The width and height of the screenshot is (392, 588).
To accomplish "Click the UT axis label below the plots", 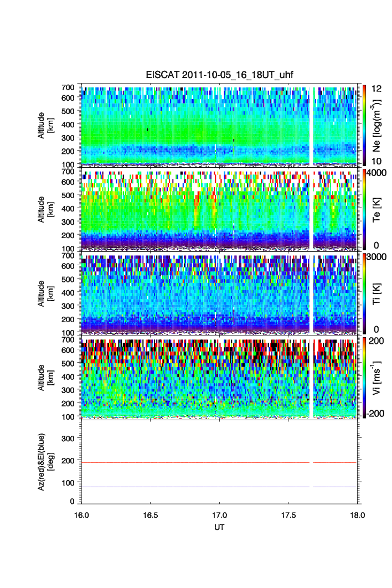I will click(x=220, y=528).
